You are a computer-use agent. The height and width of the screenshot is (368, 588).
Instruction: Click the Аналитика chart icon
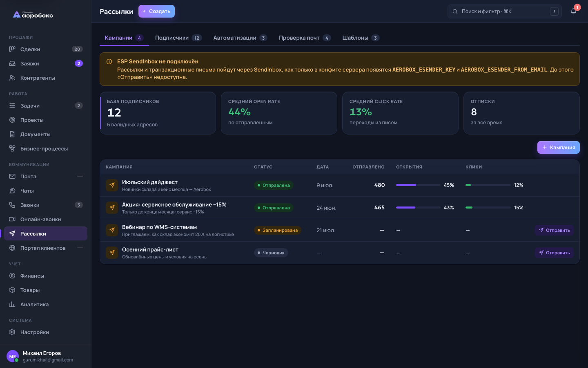point(12,304)
